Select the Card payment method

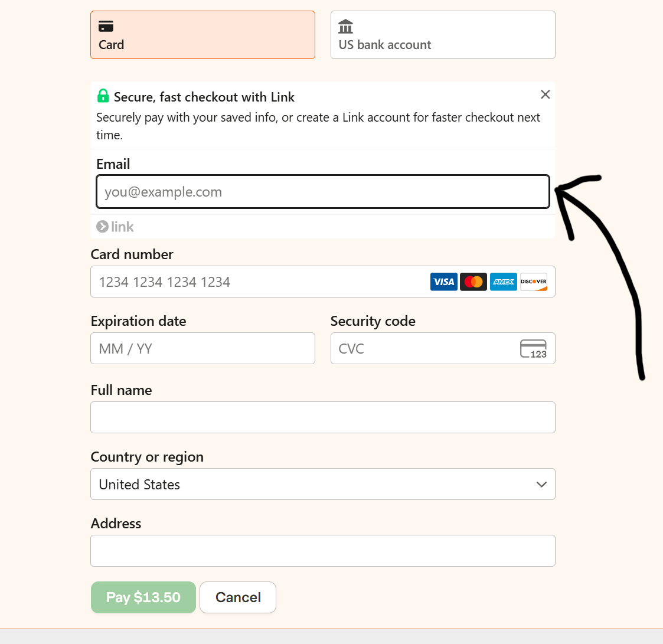[x=203, y=34]
